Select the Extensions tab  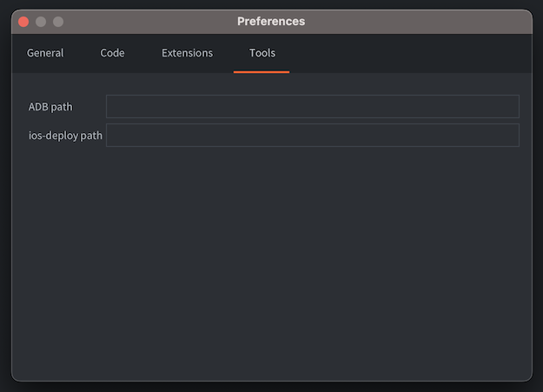[187, 53]
